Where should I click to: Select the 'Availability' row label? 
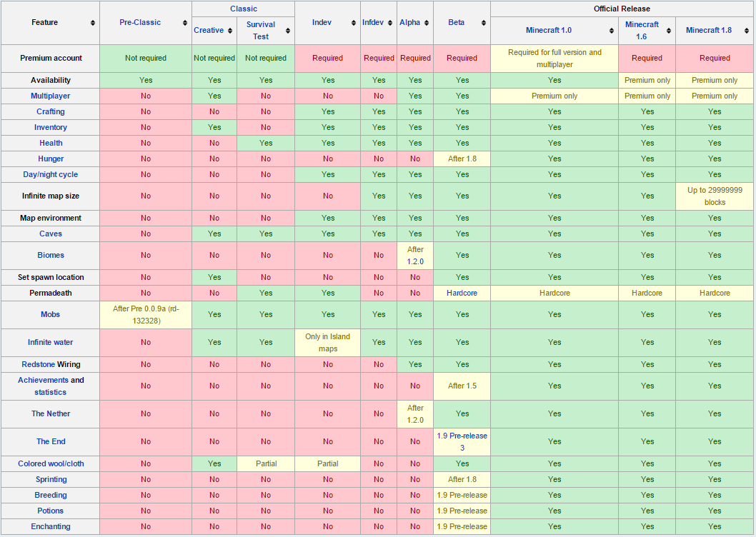(51, 81)
